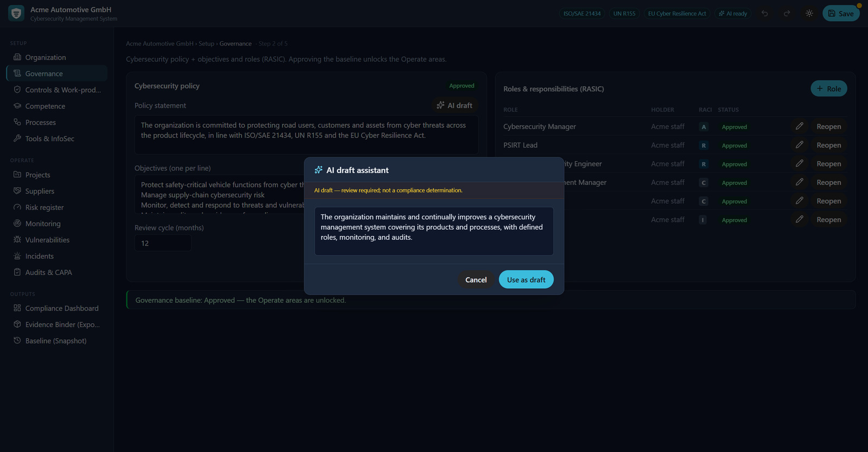This screenshot has width=868, height=452.
Task: Click the Incidents siren icon
Action: [x=17, y=256]
